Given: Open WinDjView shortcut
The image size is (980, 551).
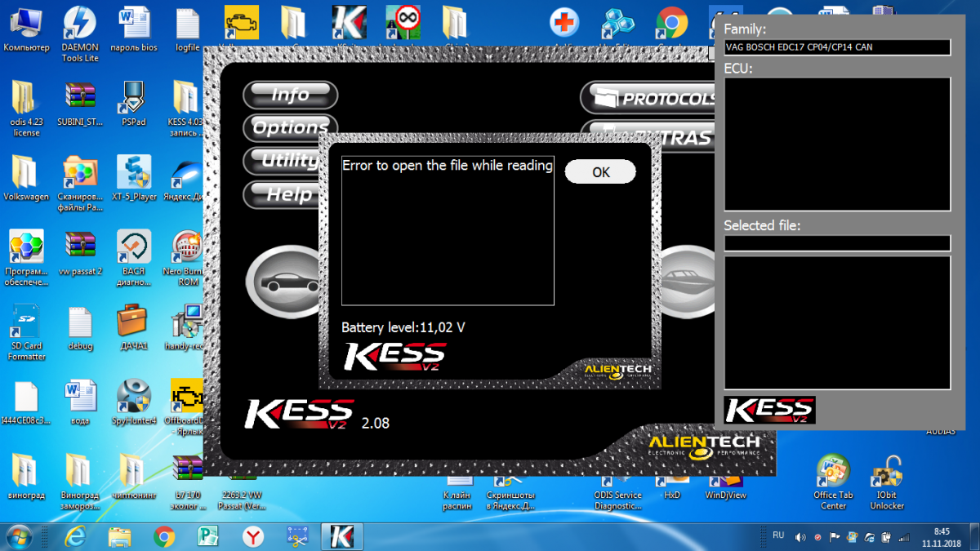Looking at the screenshot, I should (x=726, y=490).
